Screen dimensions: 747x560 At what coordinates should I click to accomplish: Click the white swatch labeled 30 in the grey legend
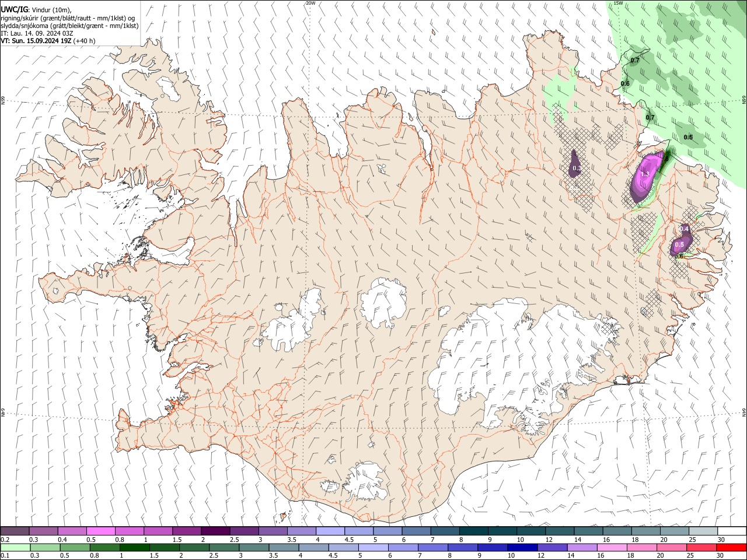(x=732, y=531)
